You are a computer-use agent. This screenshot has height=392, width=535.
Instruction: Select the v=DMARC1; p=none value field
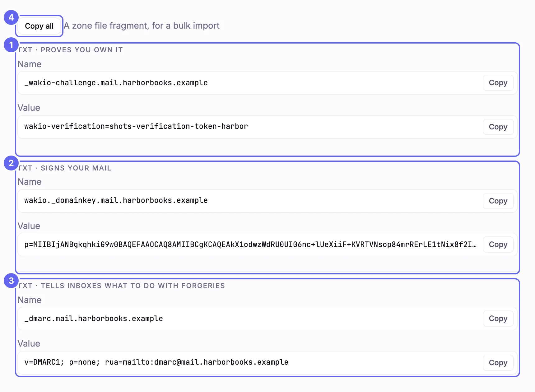(267, 363)
